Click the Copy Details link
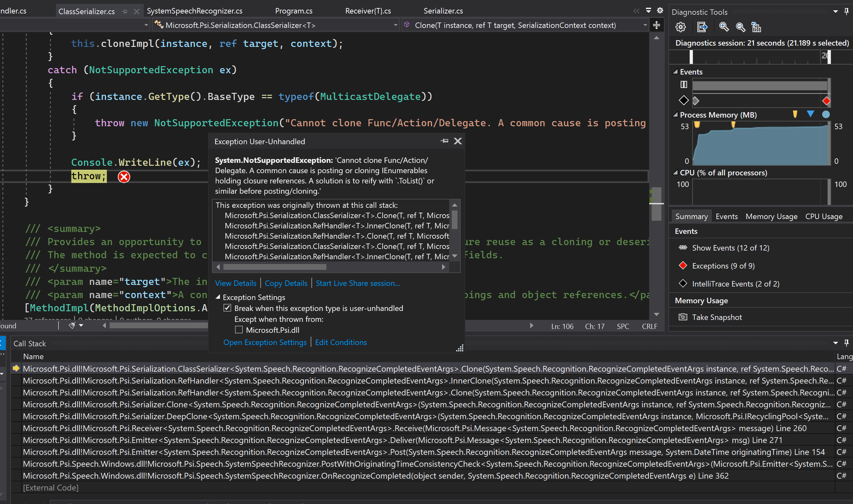 click(286, 283)
